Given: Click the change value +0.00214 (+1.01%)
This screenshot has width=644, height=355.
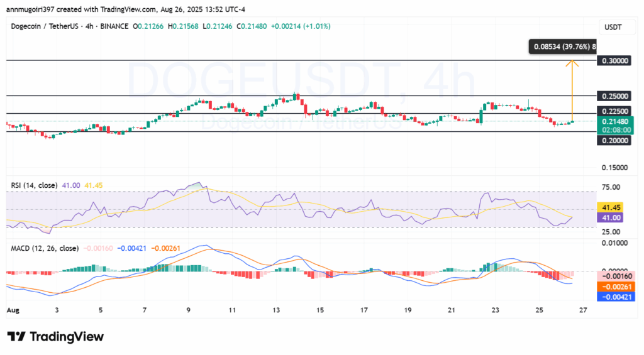Looking at the screenshot, I should click(301, 26).
